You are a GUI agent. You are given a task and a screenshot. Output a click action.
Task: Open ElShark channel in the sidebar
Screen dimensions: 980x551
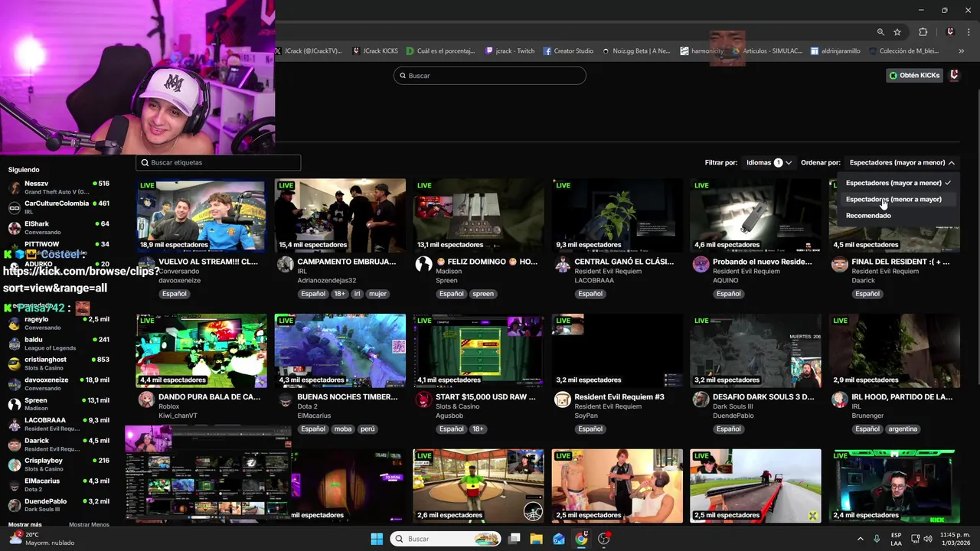(58, 228)
